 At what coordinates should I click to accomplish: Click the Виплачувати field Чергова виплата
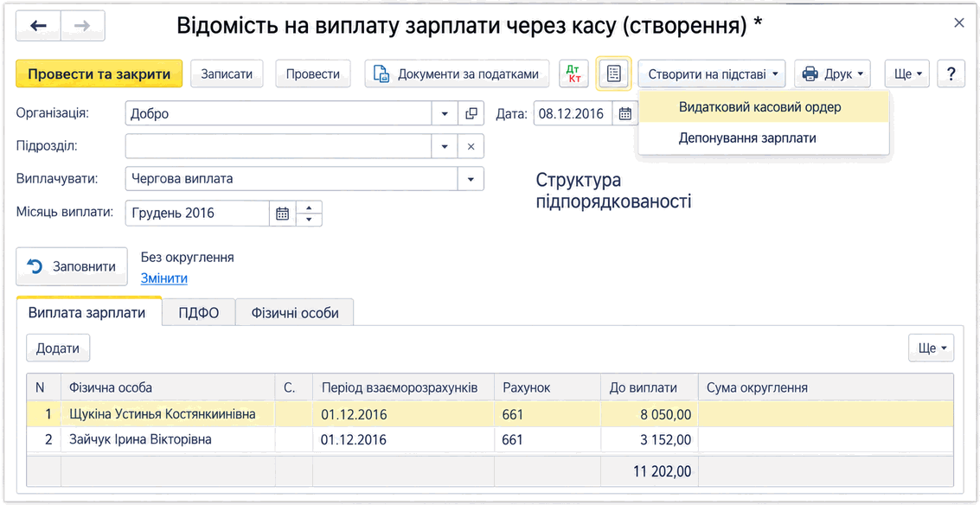[x=291, y=179]
